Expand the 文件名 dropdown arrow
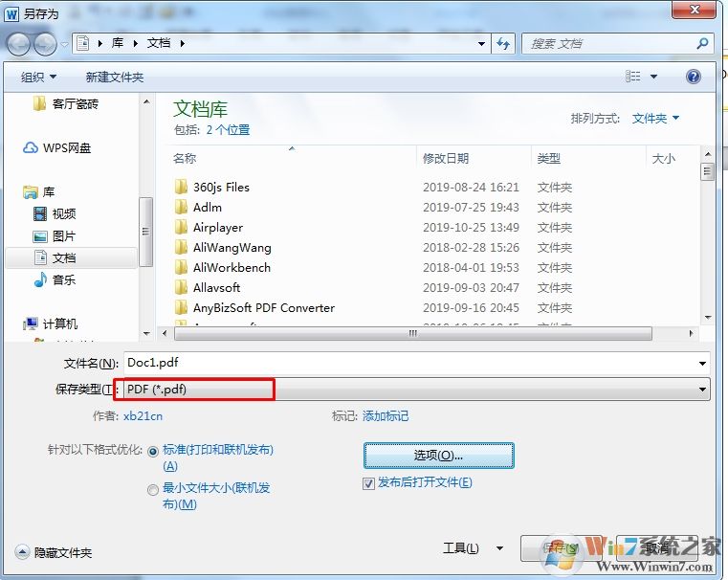Image resolution: width=728 pixels, height=580 pixels. tap(702, 363)
